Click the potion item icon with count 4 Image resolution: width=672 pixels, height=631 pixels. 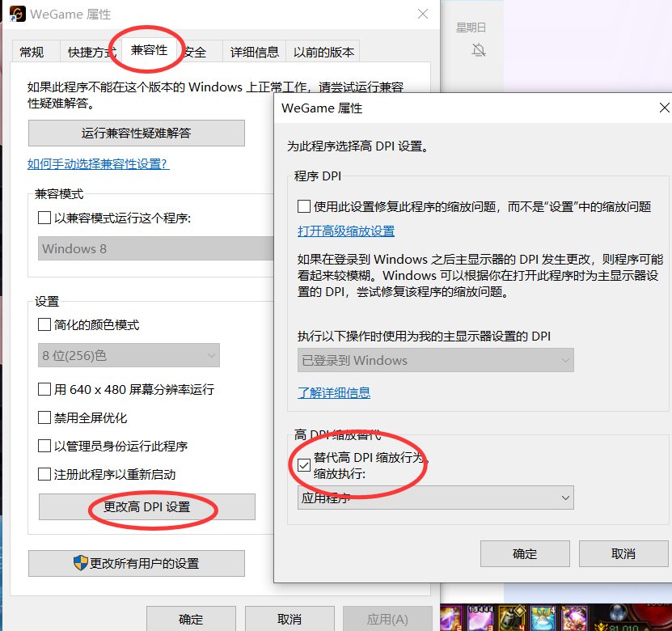coord(543,616)
